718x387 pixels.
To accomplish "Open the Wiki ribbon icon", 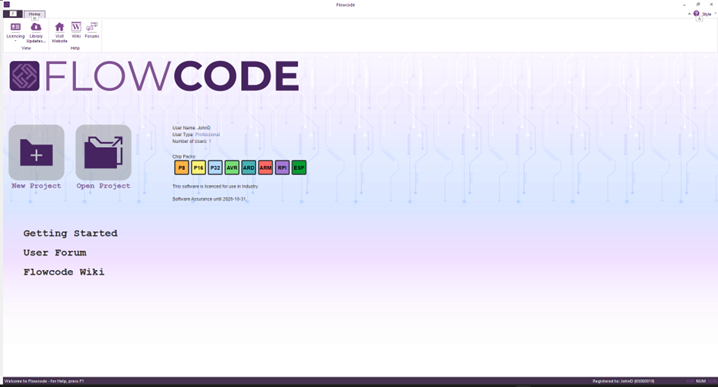I will (76, 27).
